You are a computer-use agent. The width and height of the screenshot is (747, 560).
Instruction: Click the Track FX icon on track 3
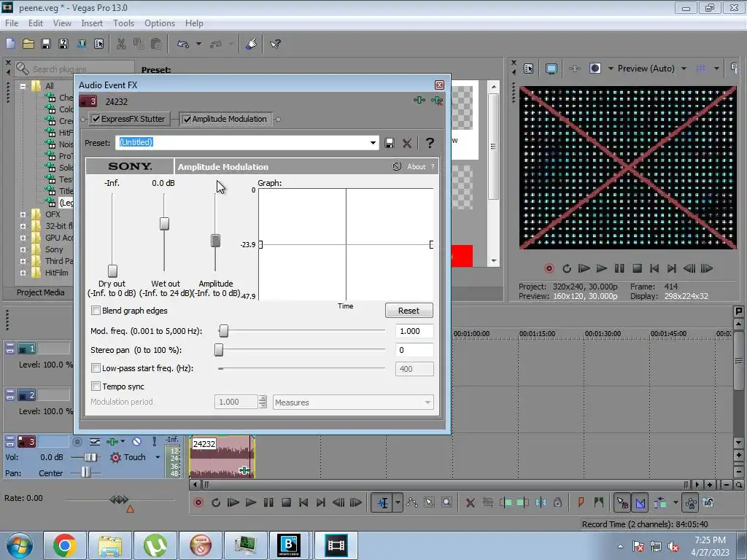(x=112, y=441)
